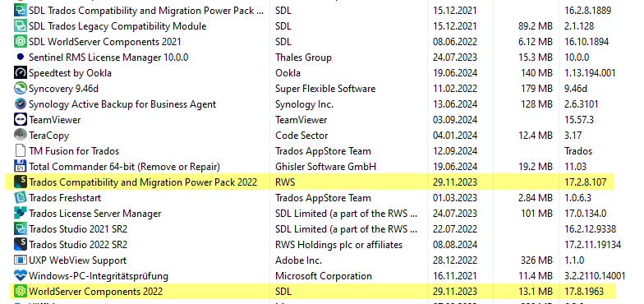Screen dimensions: 644x304
Task: Select Trados Studio 2021 SR2 name
Action: click(78, 229)
